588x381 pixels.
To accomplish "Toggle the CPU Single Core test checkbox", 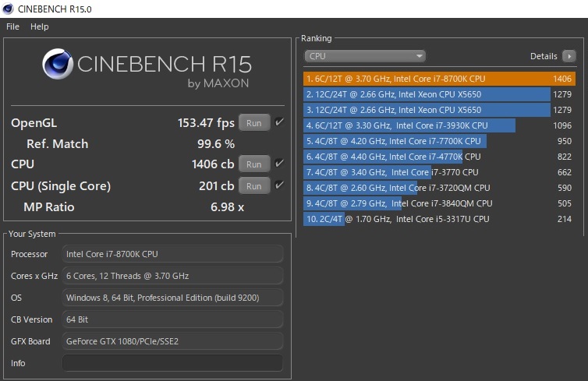I will (279, 185).
